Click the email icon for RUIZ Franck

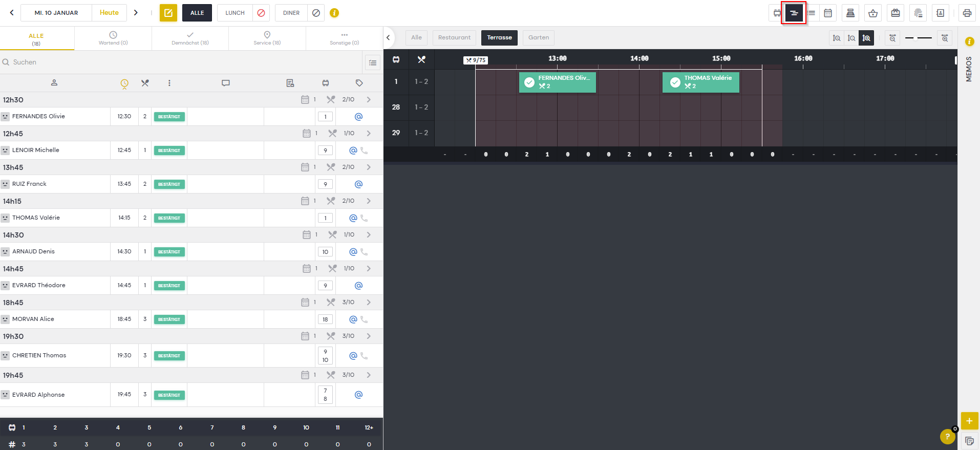[359, 184]
